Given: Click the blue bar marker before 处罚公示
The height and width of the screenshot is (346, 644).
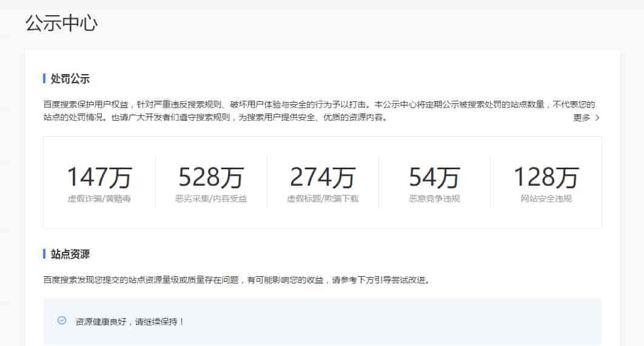Looking at the screenshot, I should (44, 79).
